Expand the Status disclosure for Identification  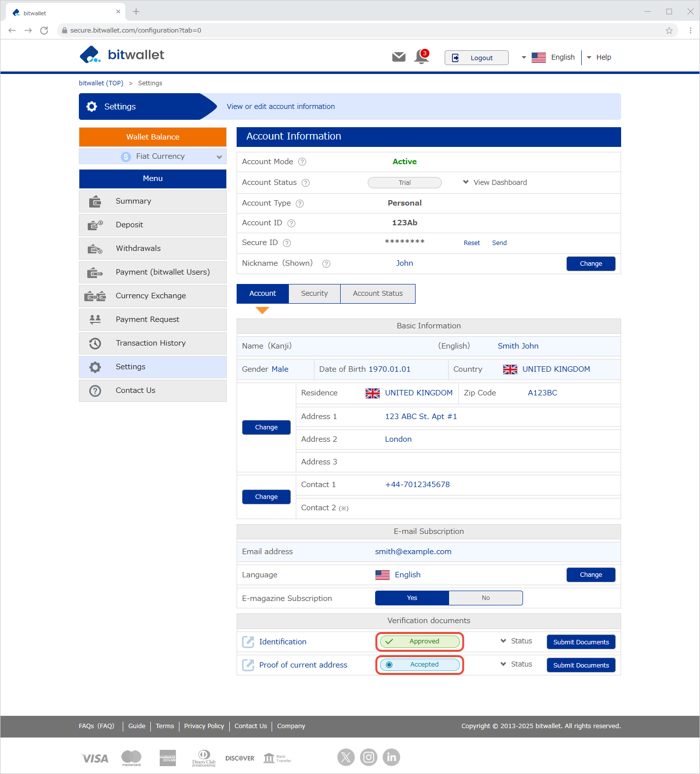(516, 641)
